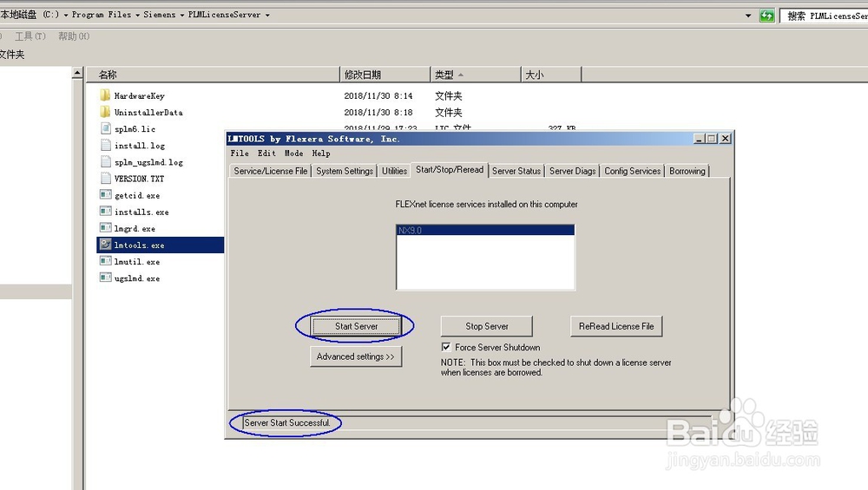Image resolution: width=868 pixels, height=490 pixels.
Task: Click the ugslmd.exe program icon
Action: coord(105,278)
